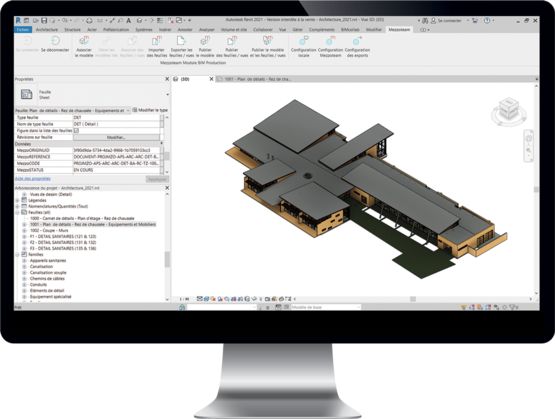Viewport: 555px width, 419px height.
Task: Click the 3D view horizontal scrollbar thumb
Action: click(413, 299)
